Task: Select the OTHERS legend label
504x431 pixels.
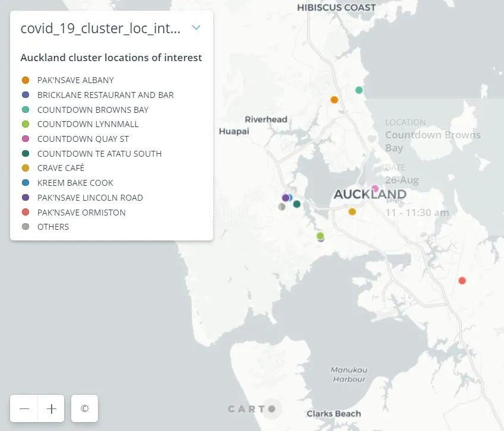Action: point(53,227)
